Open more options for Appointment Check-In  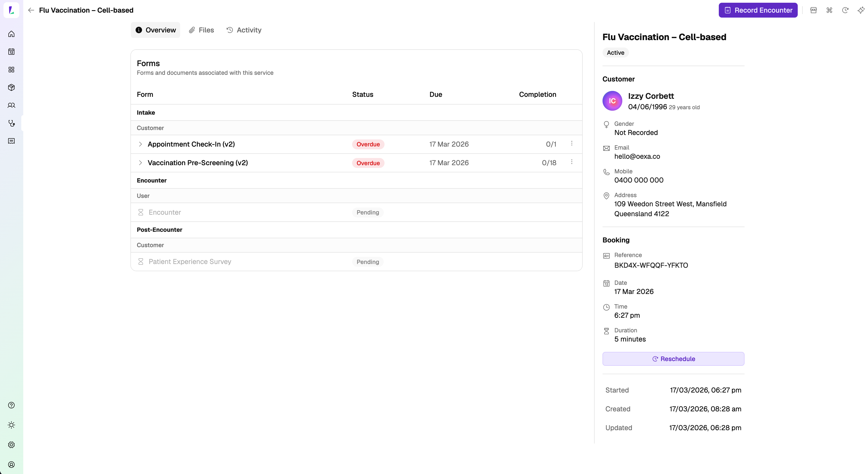572,143
